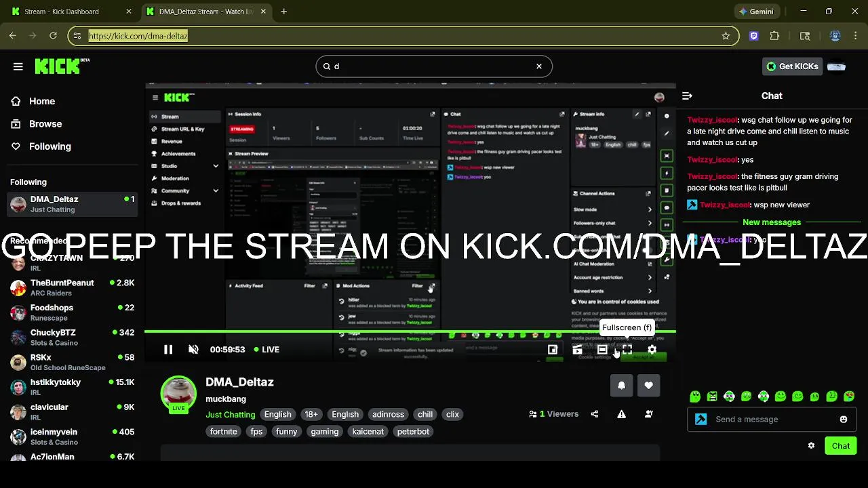Open hstikkytokky IRL channel
The height and width of the screenshot is (488, 868).
(x=73, y=387)
